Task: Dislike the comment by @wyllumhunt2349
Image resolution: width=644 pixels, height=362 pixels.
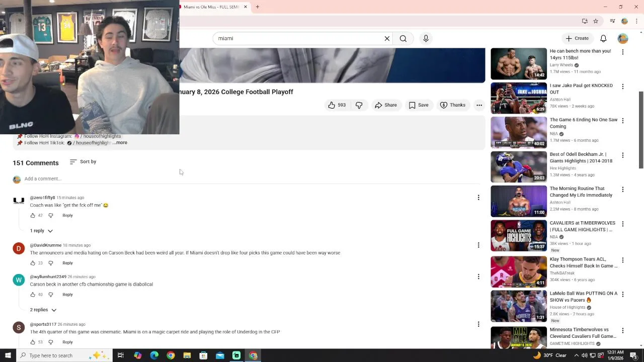Action: (51, 295)
